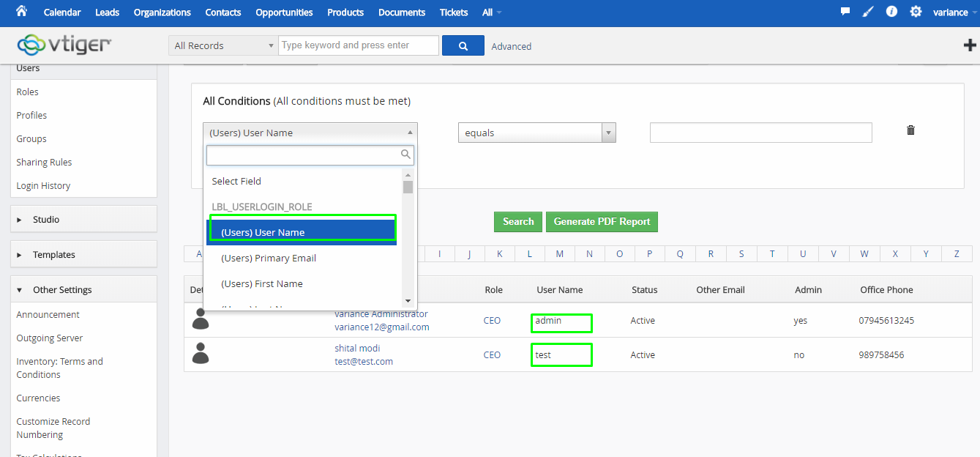Open the Contacts menu
The width and height of the screenshot is (980, 457).
pos(223,12)
